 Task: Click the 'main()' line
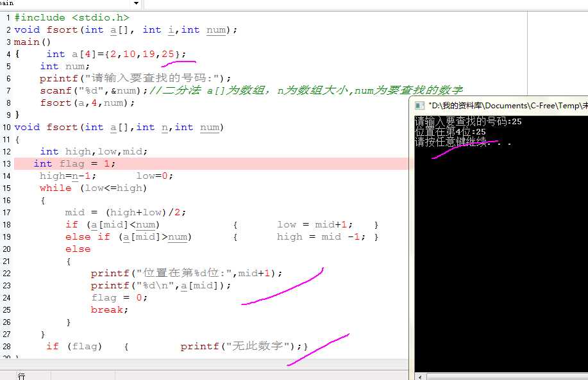point(32,42)
